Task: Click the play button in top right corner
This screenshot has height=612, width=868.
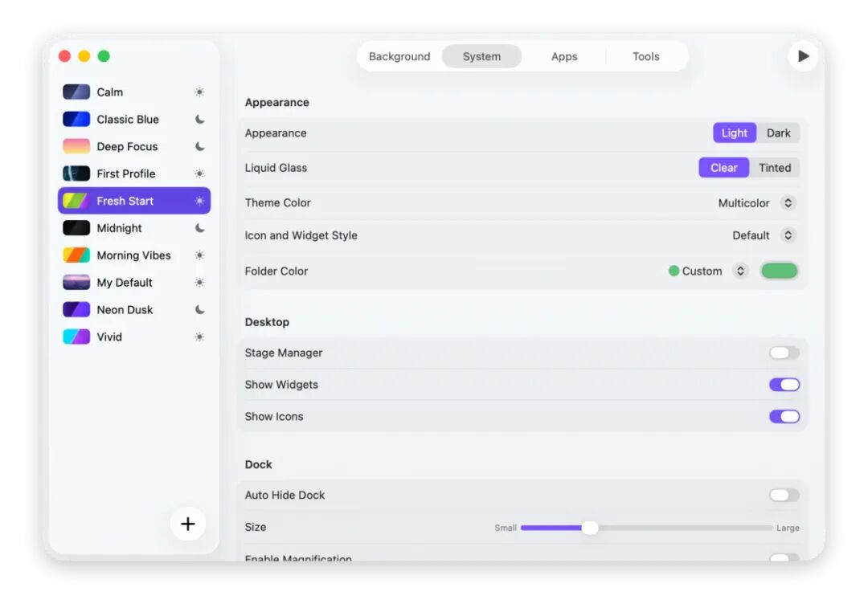Action: tap(803, 55)
